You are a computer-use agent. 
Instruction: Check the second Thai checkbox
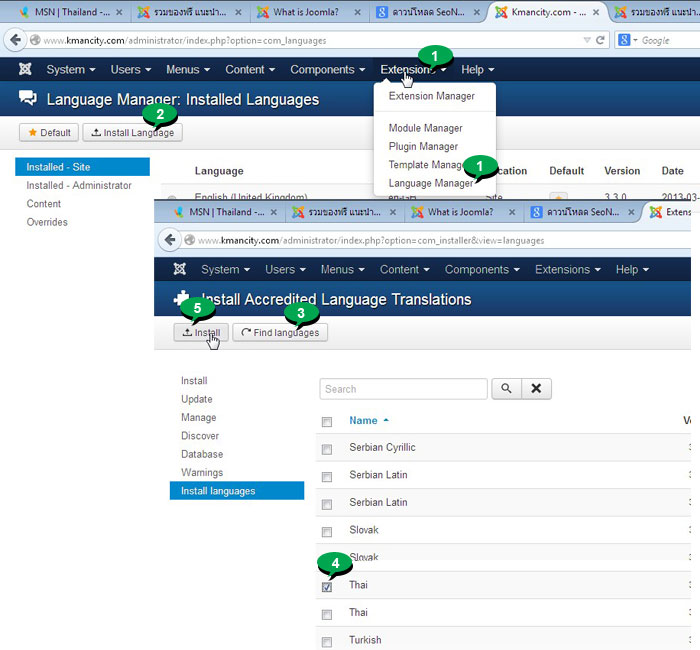[x=327, y=615]
